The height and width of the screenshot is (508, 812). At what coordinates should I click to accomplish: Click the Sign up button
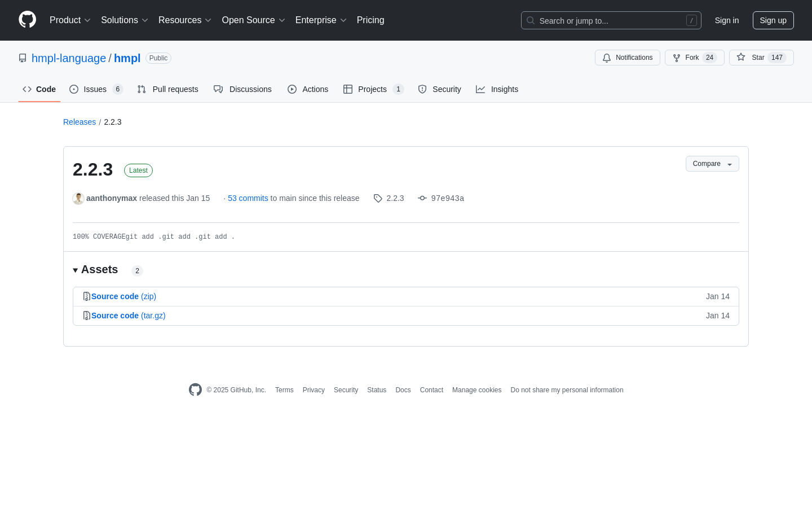(773, 20)
